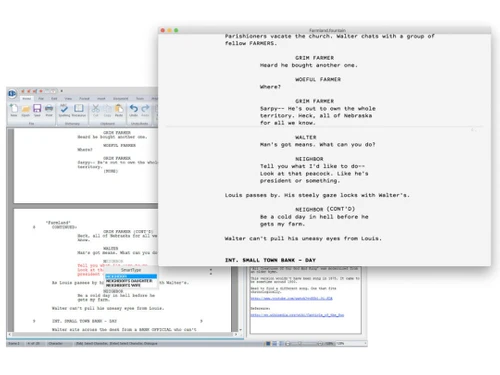Click the Redo arrow icon

click(145, 110)
